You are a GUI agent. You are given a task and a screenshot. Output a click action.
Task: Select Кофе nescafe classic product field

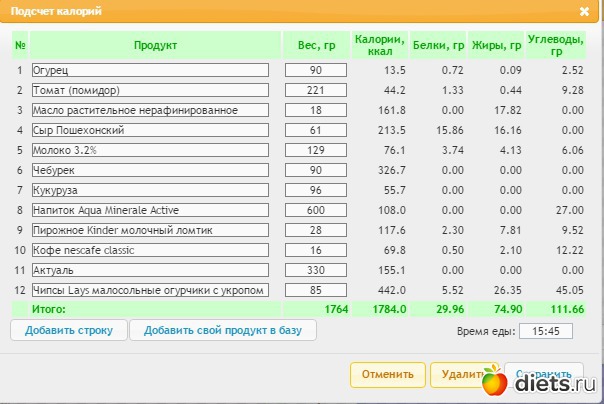pyautogui.click(x=150, y=250)
